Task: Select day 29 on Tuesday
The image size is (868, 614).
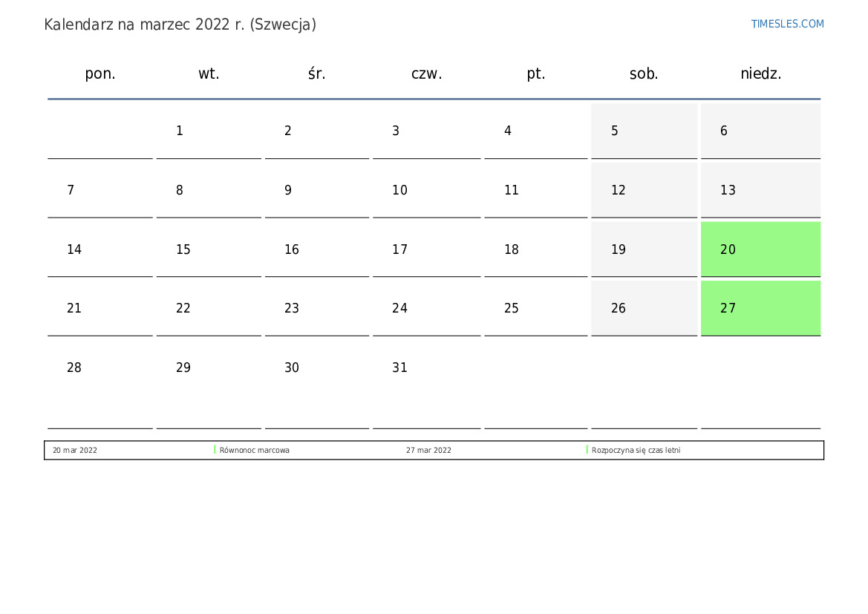Action: tap(209, 368)
